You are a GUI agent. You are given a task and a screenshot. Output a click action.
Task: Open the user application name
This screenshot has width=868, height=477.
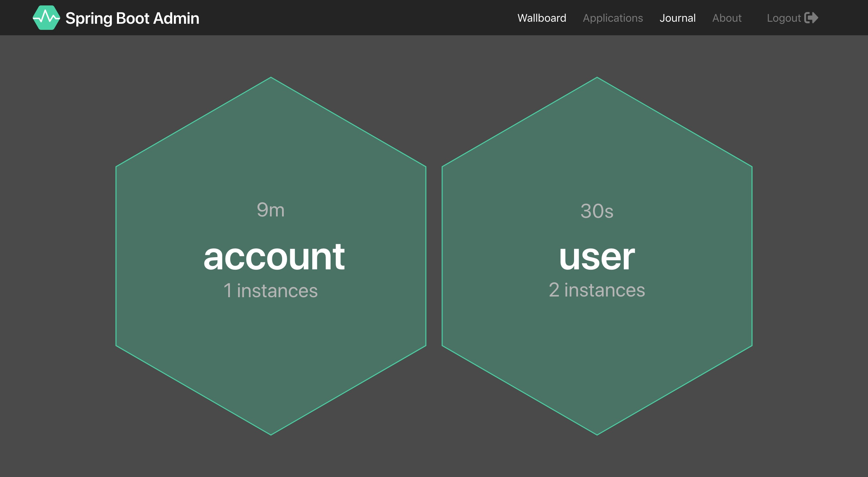coord(597,258)
